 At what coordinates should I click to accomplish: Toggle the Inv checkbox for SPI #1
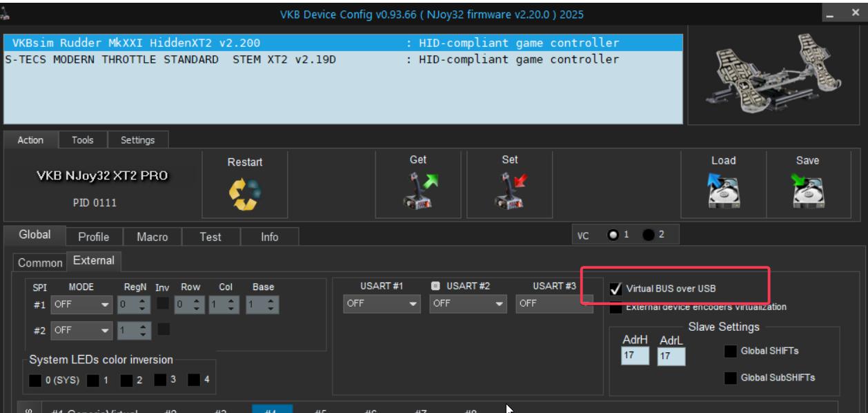pyautogui.click(x=163, y=303)
